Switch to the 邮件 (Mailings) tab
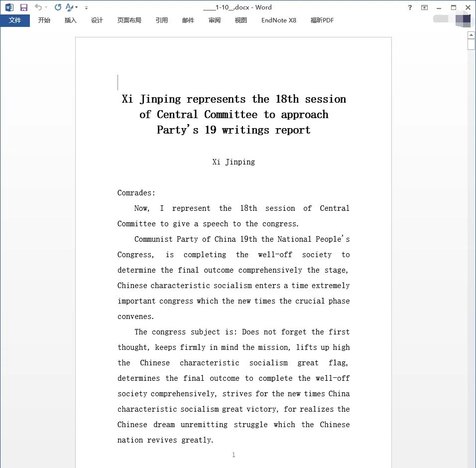 tap(188, 20)
